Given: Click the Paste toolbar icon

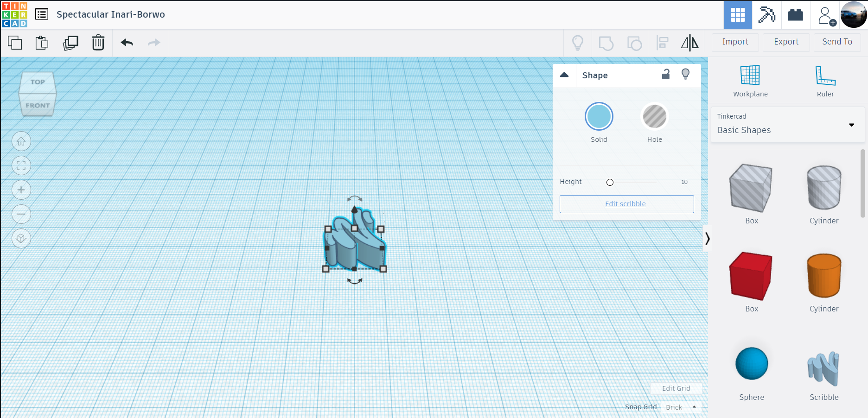Looking at the screenshot, I should pyautogui.click(x=42, y=43).
